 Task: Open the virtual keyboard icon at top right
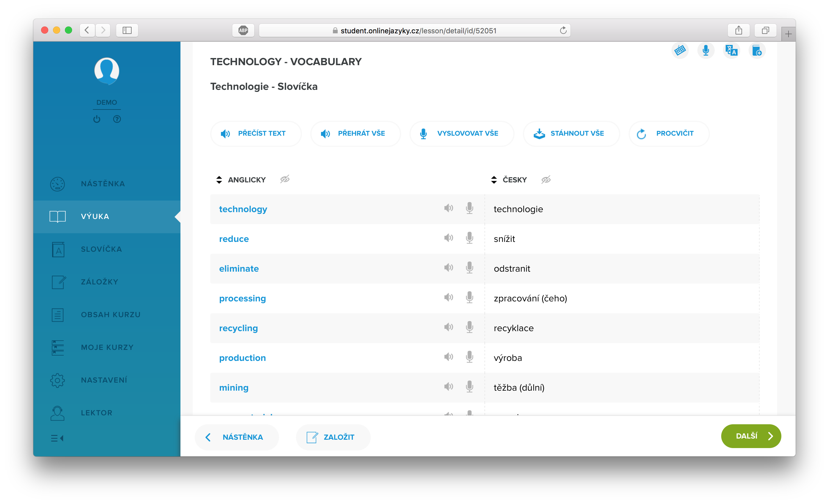point(680,51)
